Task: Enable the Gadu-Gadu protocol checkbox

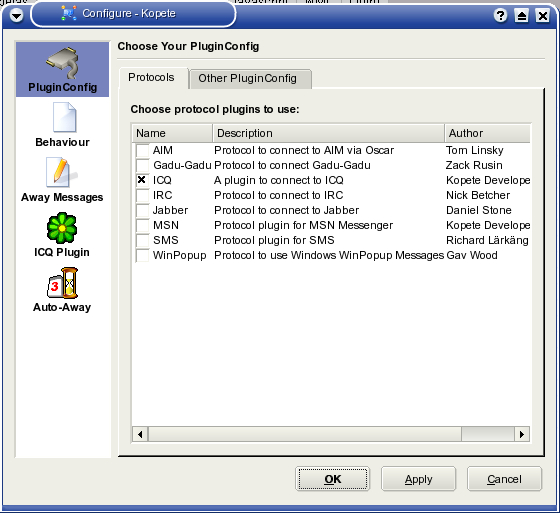Action: (x=142, y=165)
